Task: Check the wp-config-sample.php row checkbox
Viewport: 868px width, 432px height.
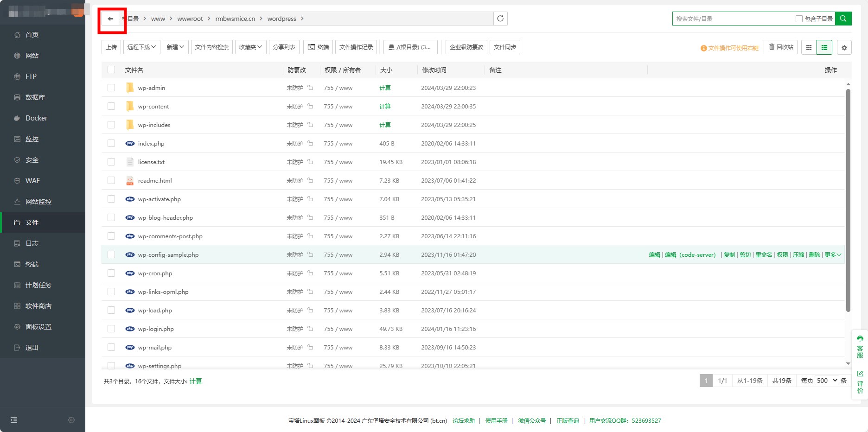Action: (111, 254)
